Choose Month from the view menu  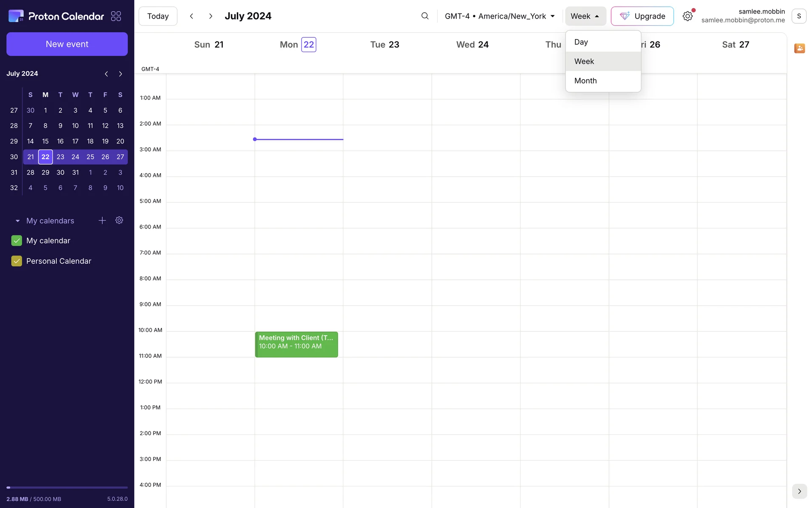coord(585,81)
